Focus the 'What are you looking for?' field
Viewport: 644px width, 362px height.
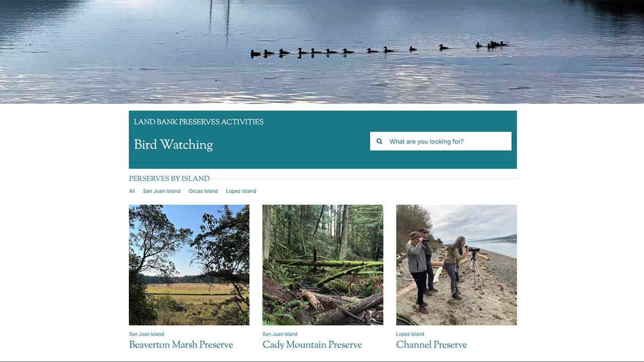pyautogui.click(x=441, y=141)
